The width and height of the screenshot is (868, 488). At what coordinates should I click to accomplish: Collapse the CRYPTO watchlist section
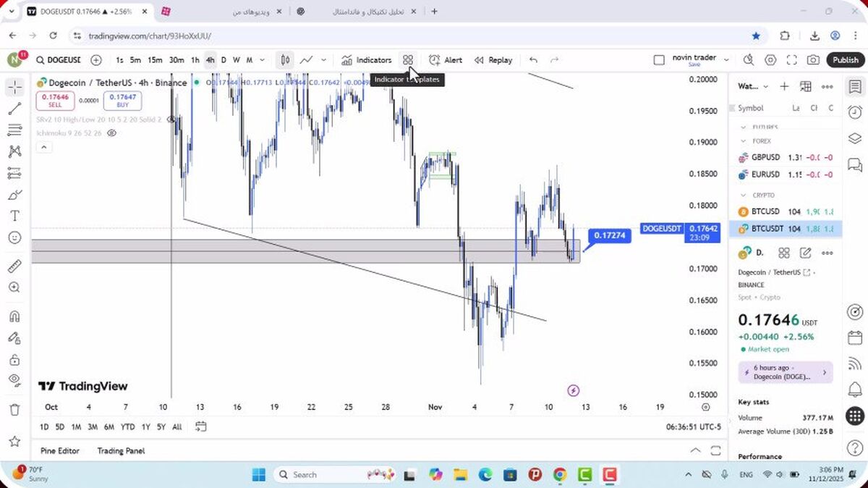point(743,195)
